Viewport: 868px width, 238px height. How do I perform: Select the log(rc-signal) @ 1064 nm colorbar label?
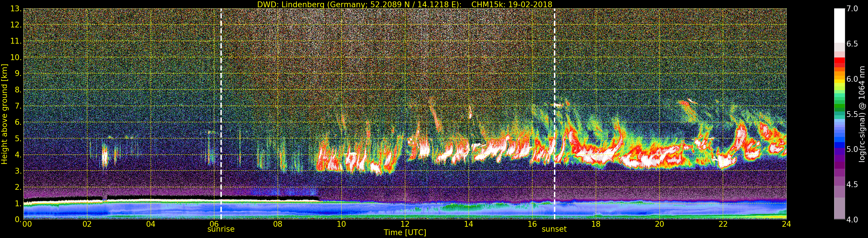(862, 114)
